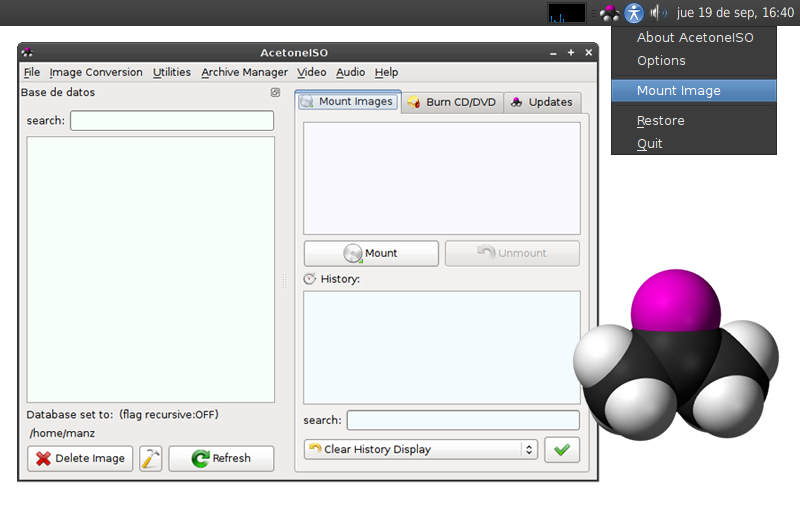The height and width of the screenshot is (513, 800).
Task: Click the 'Database set to: (flag recursive:OFF)' label
Action: pos(122,414)
